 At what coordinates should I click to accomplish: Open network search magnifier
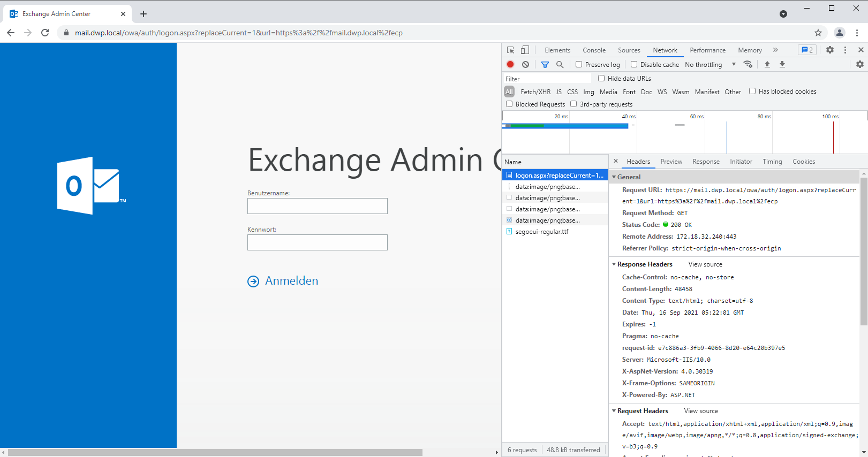coord(560,64)
